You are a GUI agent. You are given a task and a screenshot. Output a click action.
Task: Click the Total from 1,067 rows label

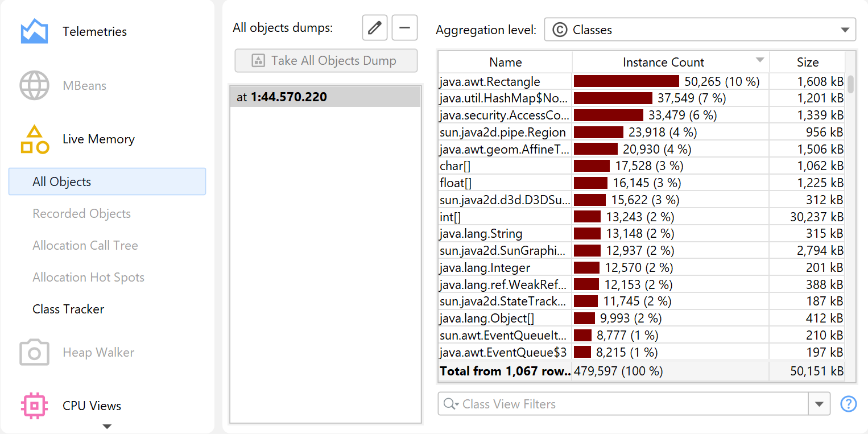tap(505, 371)
